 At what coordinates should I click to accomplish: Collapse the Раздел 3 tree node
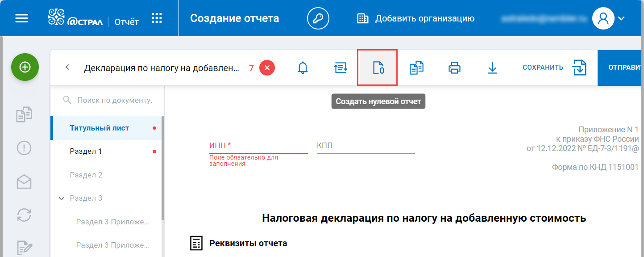coord(62,198)
